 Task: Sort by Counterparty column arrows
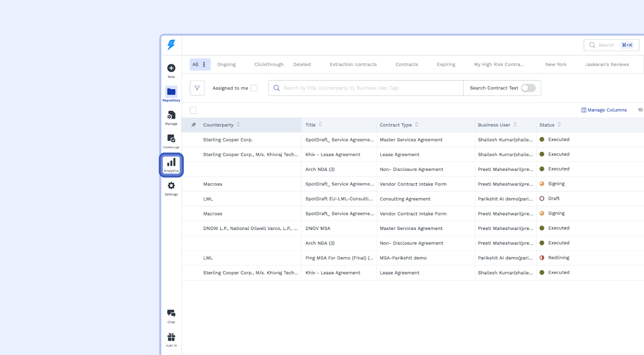pyautogui.click(x=238, y=125)
